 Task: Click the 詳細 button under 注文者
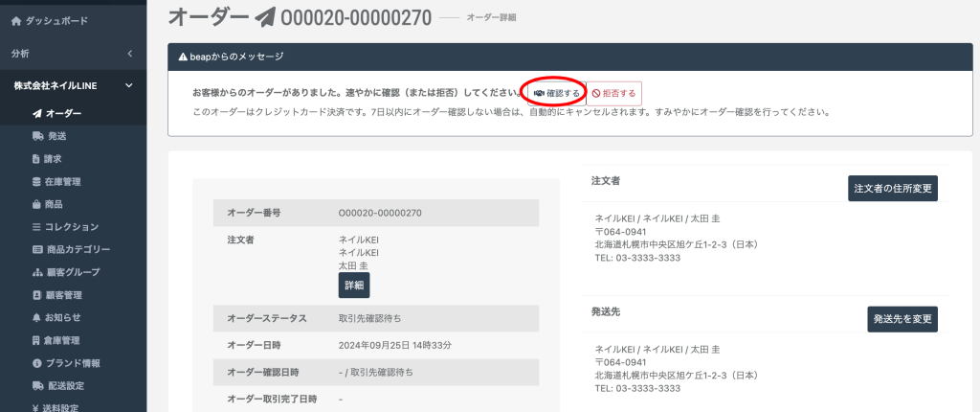pyautogui.click(x=353, y=286)
